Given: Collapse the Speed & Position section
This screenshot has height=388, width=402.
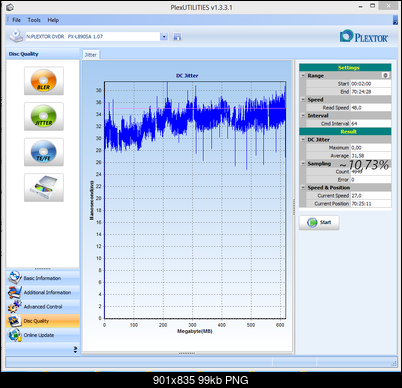Looking at the screenshot, I should [303, 187].
